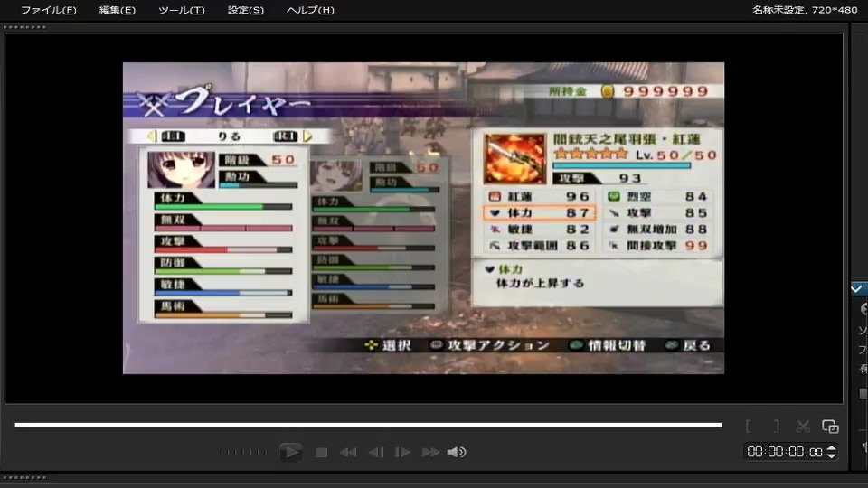Set the mark-out point with the right bracket
868x488 pixels.
776,426
